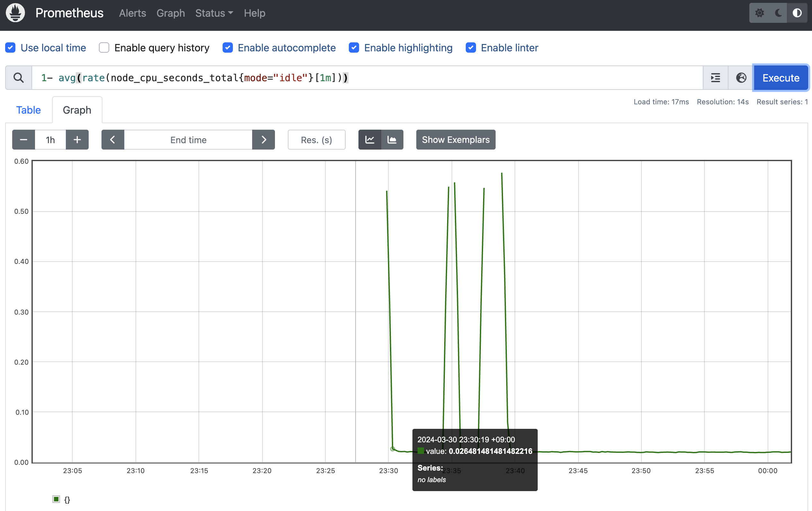This screenshot has height=511, width=812.
Task: Switch to the Table tab
Action: [x=28, y=110]
